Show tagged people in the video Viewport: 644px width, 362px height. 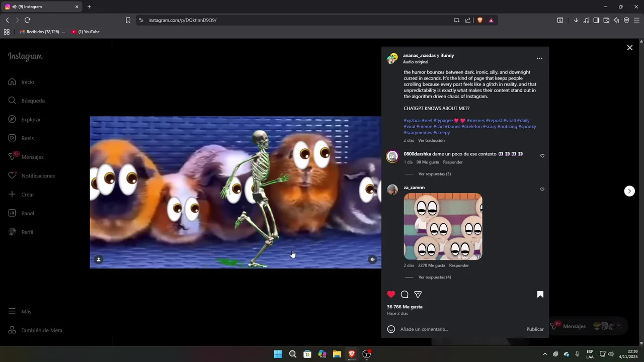tap(99, 259)
